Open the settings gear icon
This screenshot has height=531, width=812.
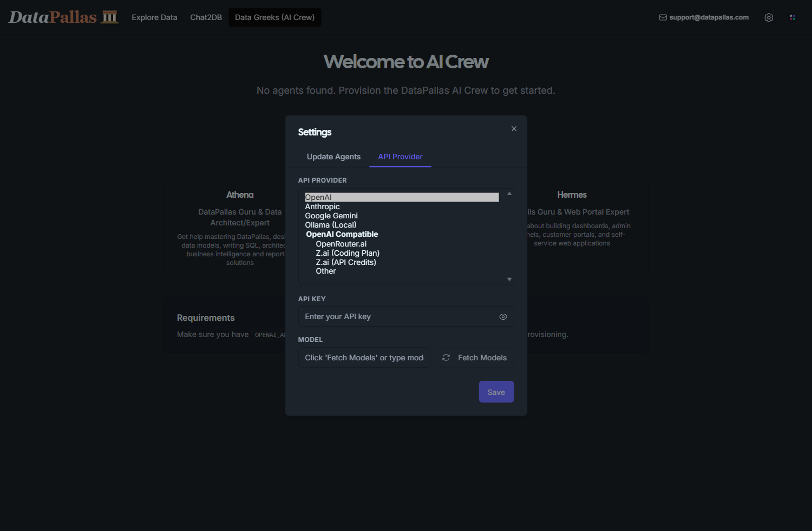click(769, 17)
